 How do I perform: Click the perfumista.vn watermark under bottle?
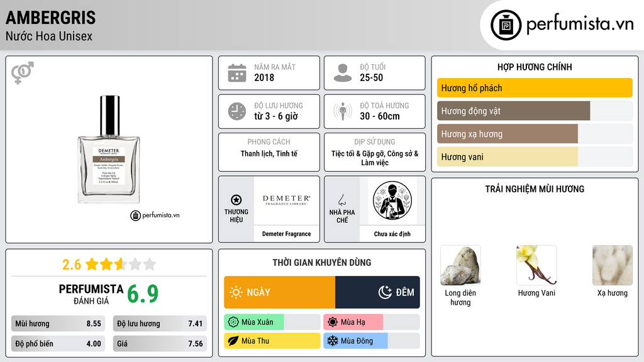[155, 215]
